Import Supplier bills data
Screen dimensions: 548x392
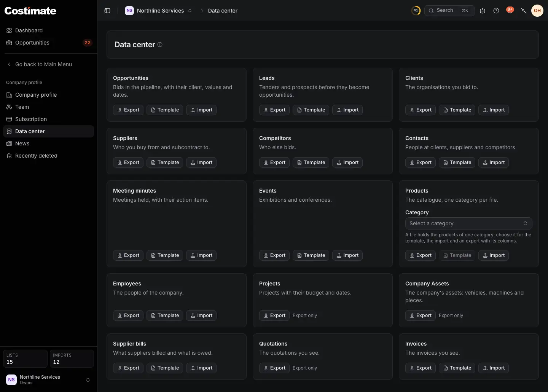(201, 368)
